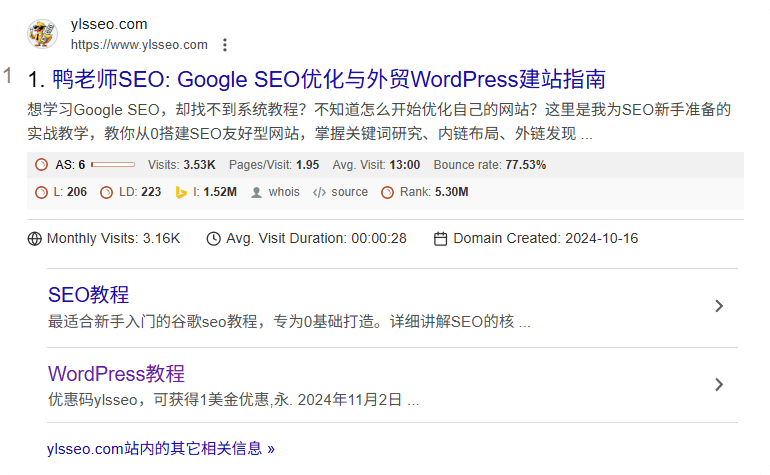Open the WordPress教程 sitelink
The height and width of the screenshot is (475, 770).
pos(116,374)
